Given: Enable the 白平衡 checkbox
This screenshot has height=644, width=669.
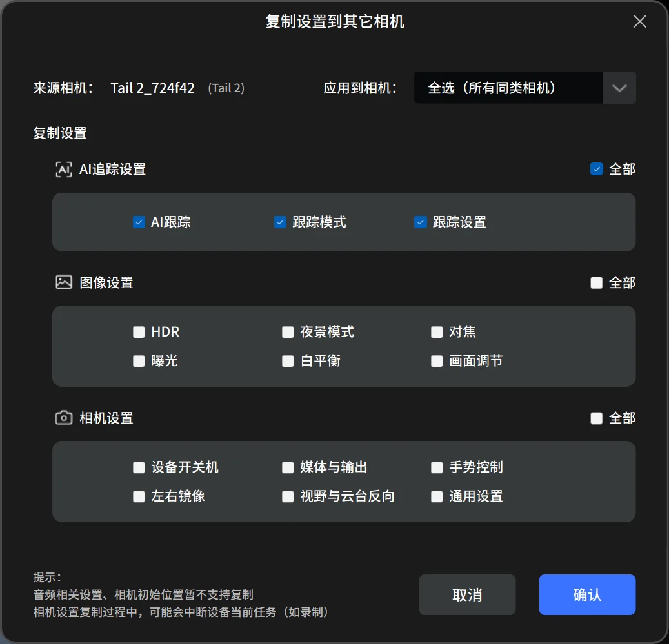Looking at the screenshot, I should [288, 361].
